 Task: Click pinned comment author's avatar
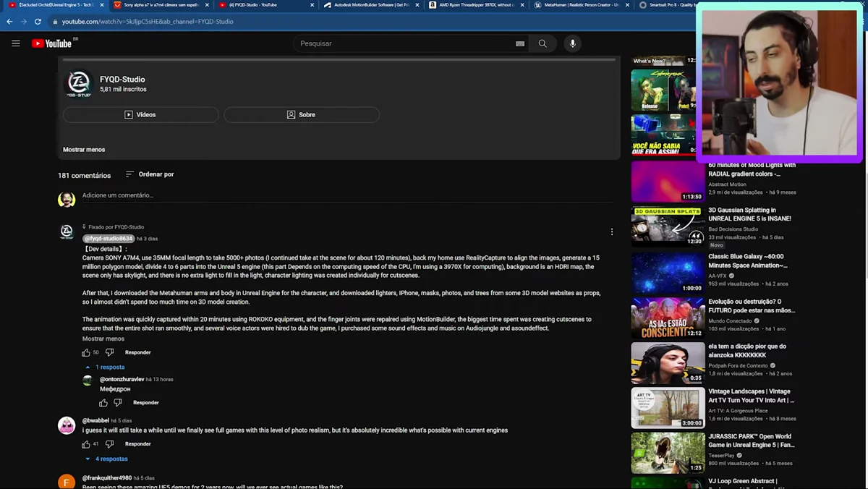pos(67,231)
